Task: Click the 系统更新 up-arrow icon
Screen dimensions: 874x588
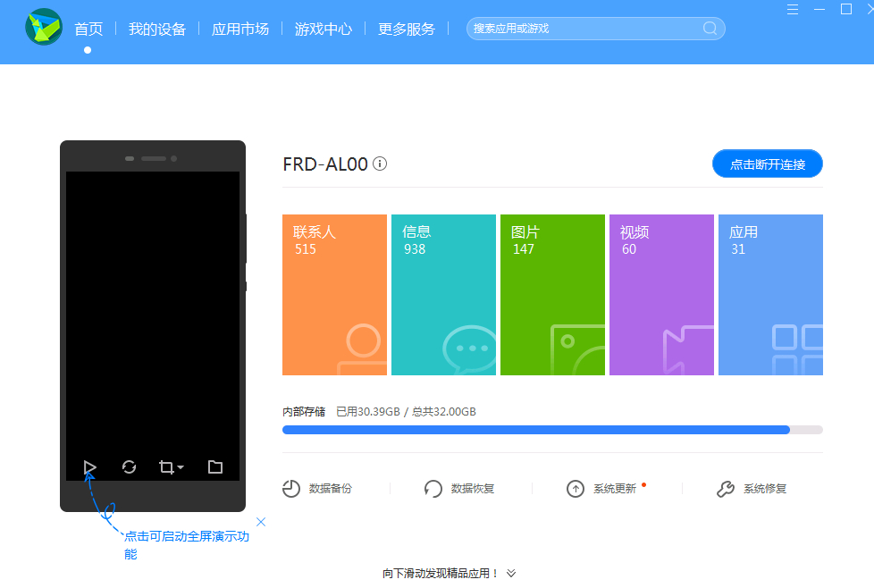Action: pyautogui.click(x=576, y=489)
